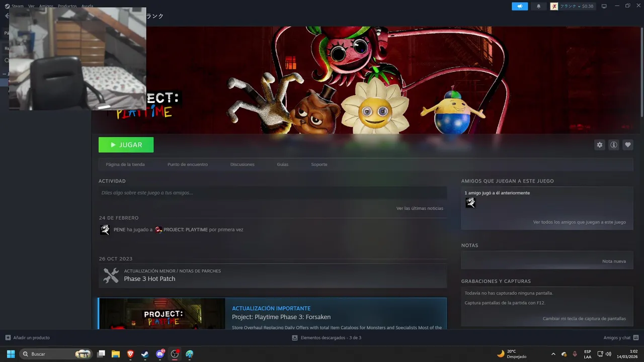Image resolution: width=644 pixels, height=362 pixels.
Task: Click the taskbar Buscar search box
Action: pyautogui.click(x=56, y=354)
